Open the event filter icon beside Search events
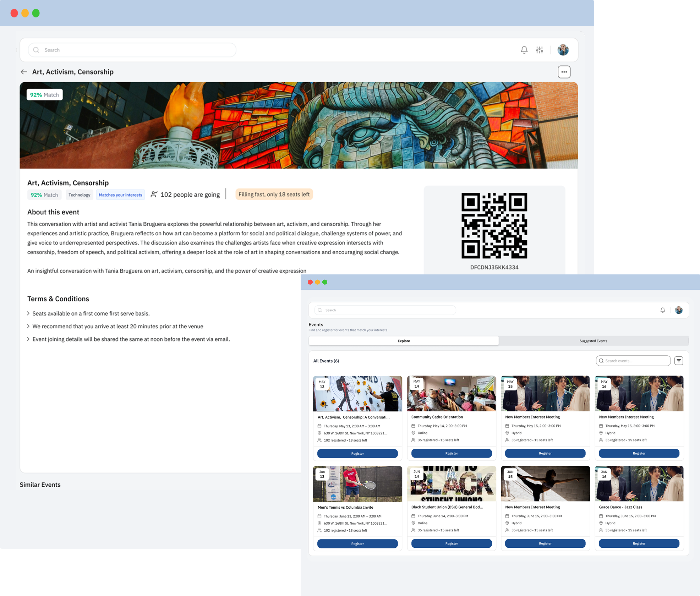 point(679,361)
